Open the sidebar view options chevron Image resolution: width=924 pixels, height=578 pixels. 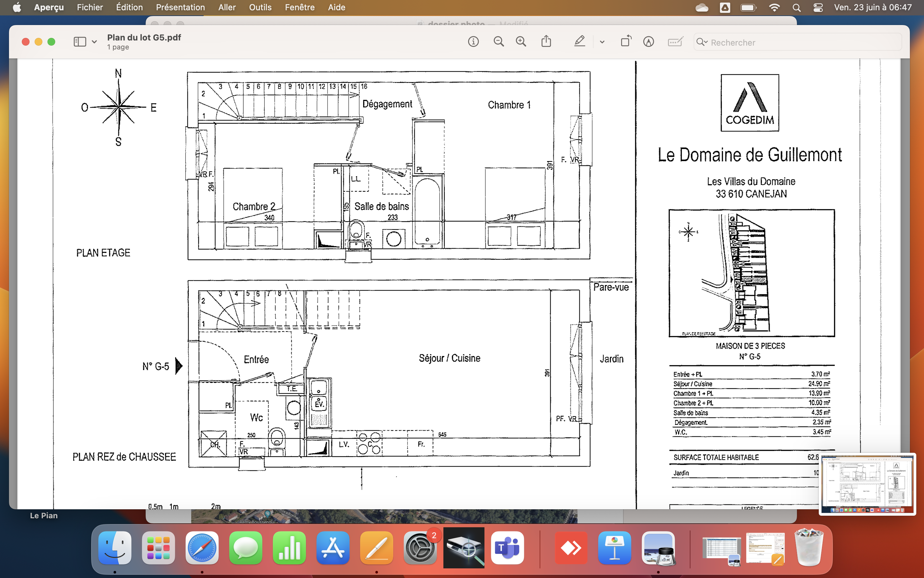coord(94,42)
